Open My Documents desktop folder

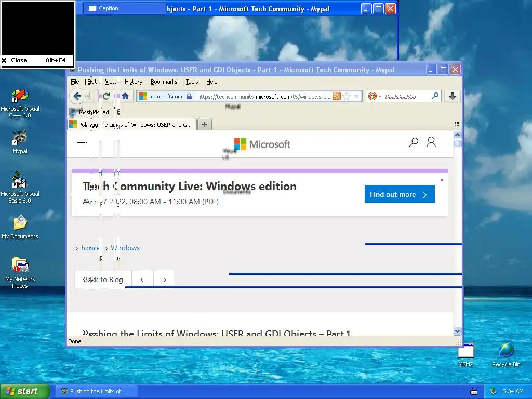[x=20, y=227]
